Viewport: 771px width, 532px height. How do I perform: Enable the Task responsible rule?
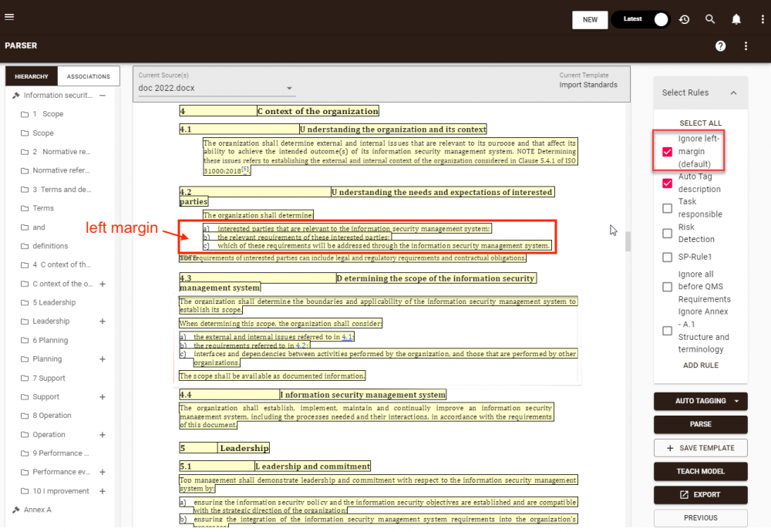(667, 207)
